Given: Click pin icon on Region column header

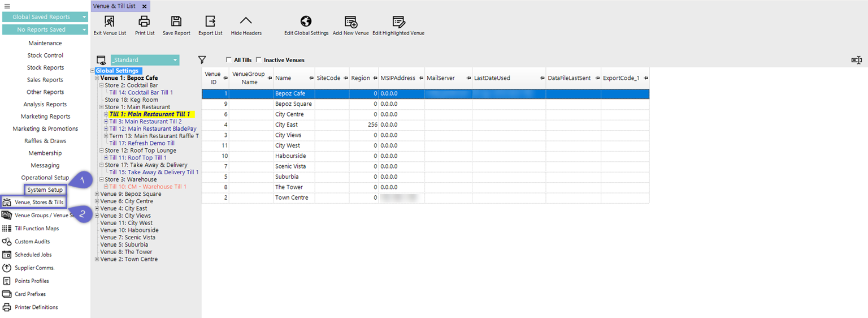Looking at the screenshot, I should [x=375, y=78].
